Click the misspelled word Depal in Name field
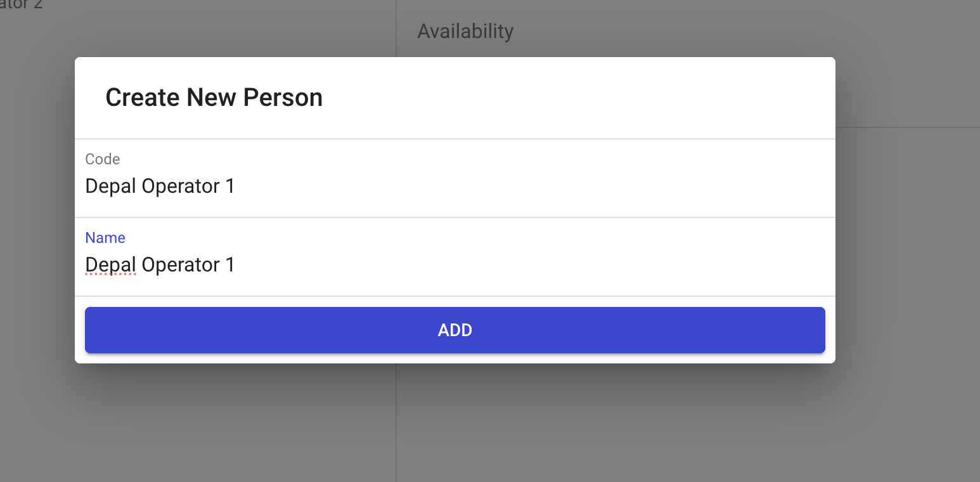Image resolution: width=980 pixels, height=482 pixels. tap(110, 265)
